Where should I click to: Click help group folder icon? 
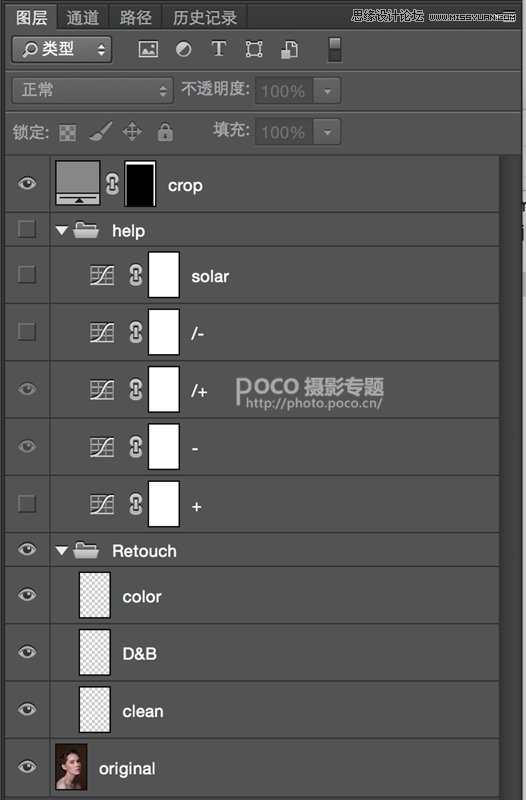pyautogui.click(x=86, y=230)
